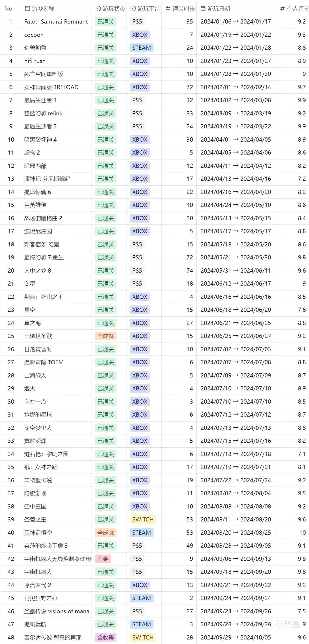The image size is (309, 644).
Task: Click the select icon beside 游玩平台 header
Action: click(133, 9)
